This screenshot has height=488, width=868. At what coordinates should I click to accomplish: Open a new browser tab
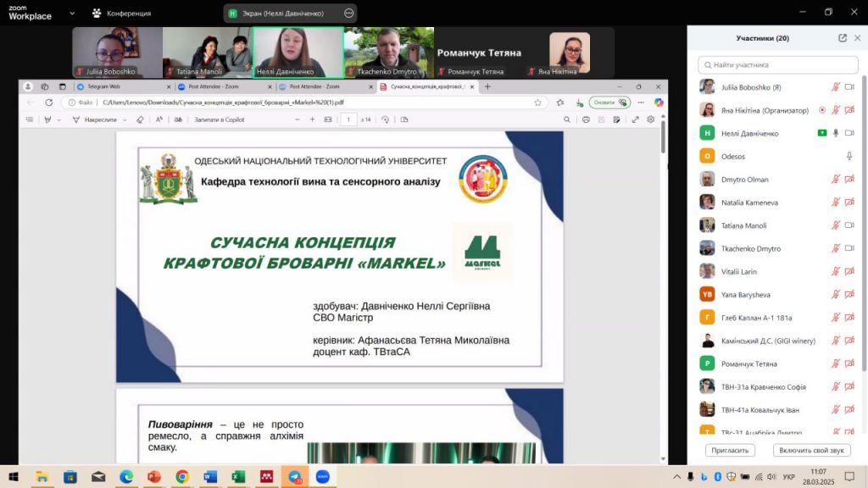pos(487,86)
